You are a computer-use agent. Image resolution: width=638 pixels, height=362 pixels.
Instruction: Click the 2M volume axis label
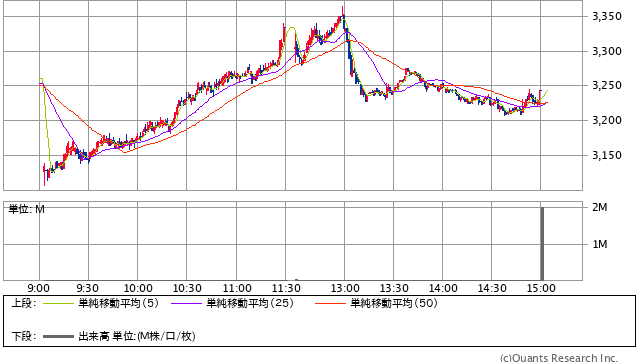coord(600,207)
